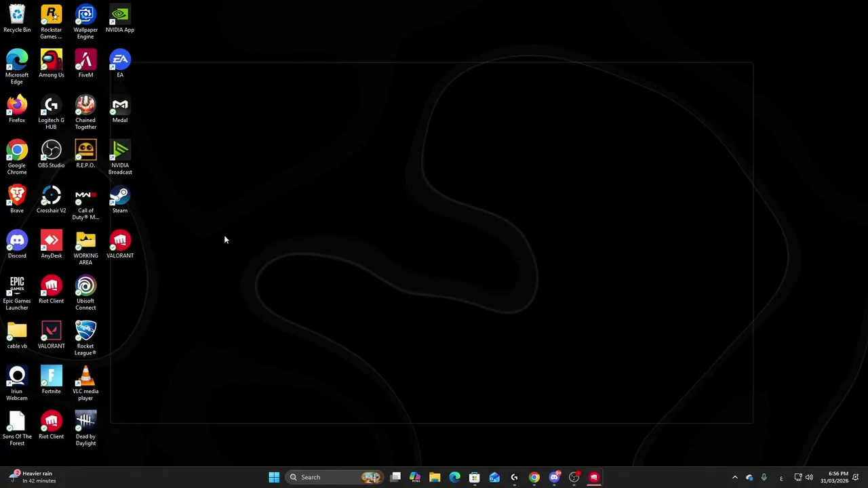This screenshot has height=488, width=868.
Task: Open Iriun Webcam desktop icon
Action: [17, 384]
